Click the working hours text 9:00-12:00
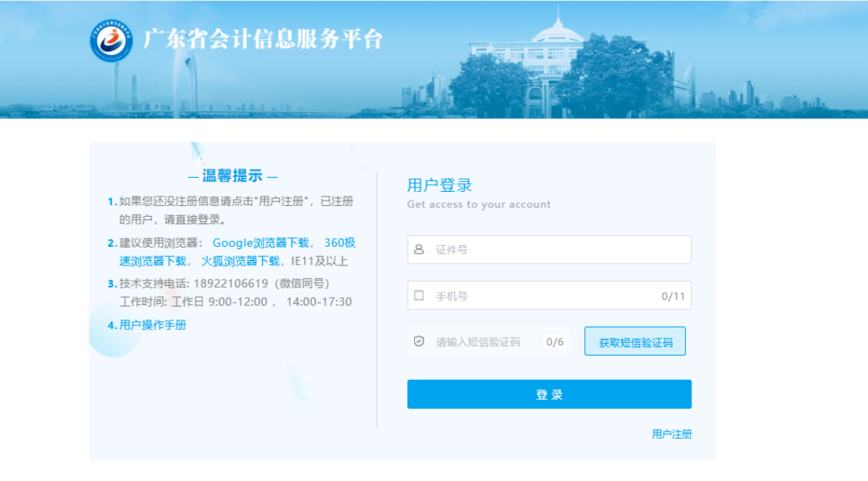The height and width of the screenshot is (481, 868). click(238, 302)
